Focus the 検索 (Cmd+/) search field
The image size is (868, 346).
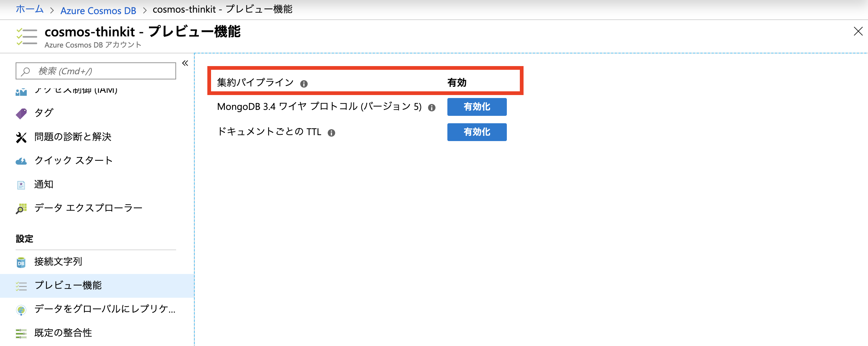96,71
